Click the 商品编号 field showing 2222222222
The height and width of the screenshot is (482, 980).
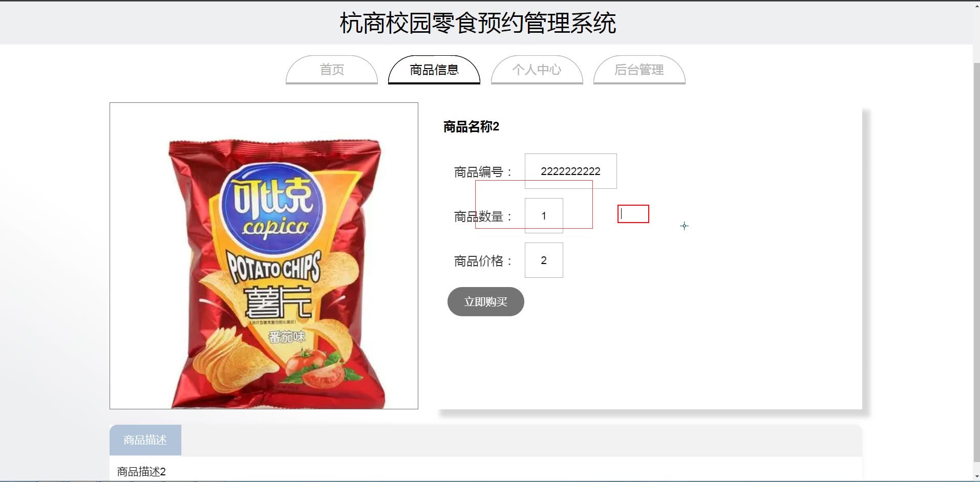click(x=570, y=171)
